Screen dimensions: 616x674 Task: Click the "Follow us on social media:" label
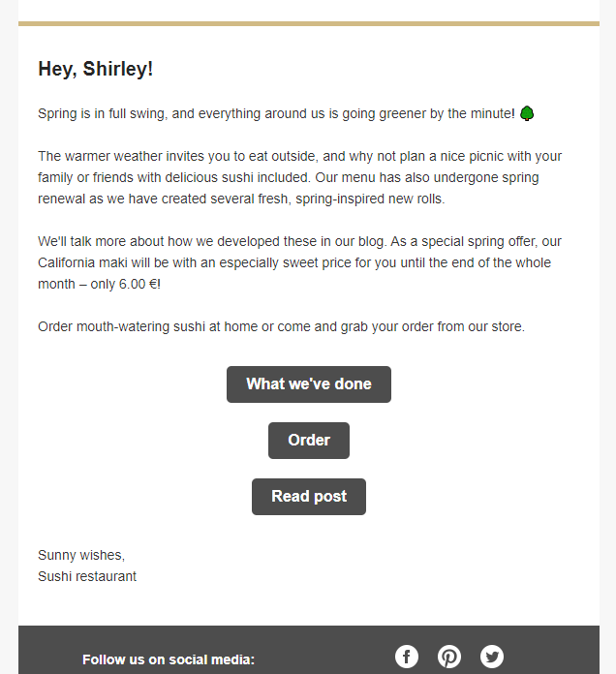pos(169,659)
